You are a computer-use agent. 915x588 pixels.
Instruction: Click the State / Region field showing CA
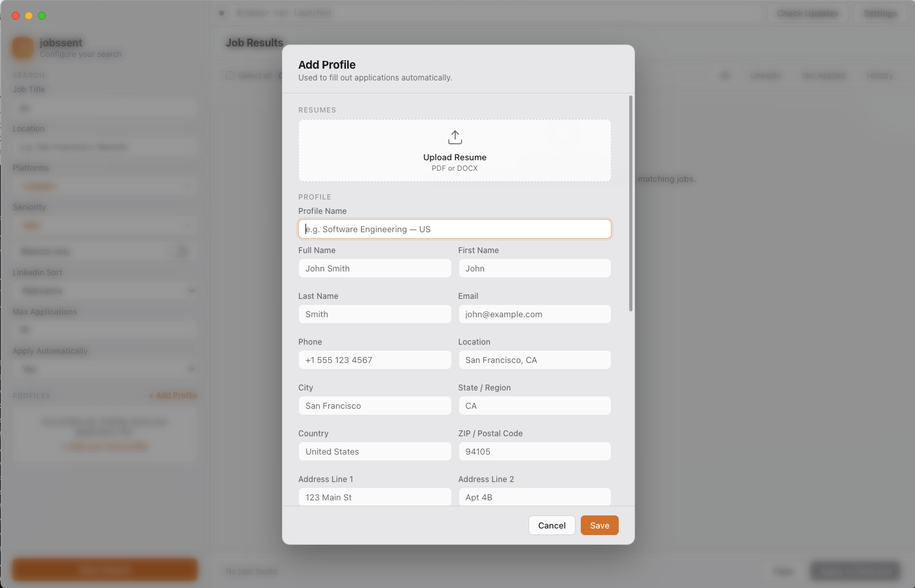[534, 406]
